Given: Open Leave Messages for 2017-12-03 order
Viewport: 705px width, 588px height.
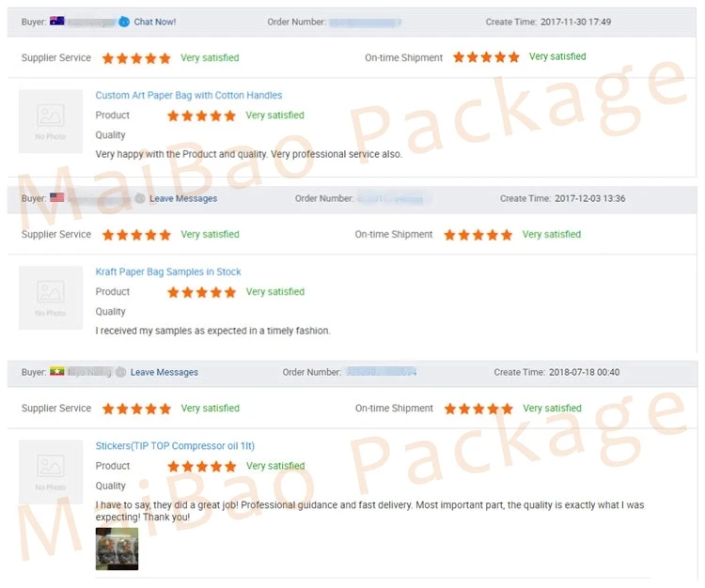Looking at the screenshot, I should click(x=183, y=198).
